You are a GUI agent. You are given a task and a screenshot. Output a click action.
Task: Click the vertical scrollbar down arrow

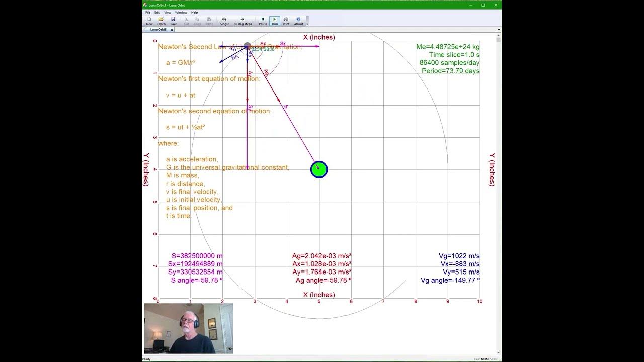[x=499, y=352]
